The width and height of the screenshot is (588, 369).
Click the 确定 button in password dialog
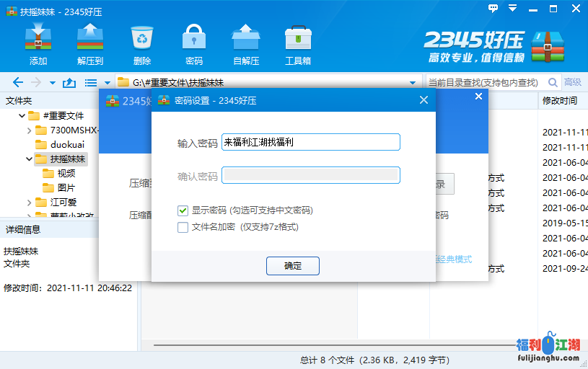pyautogui.click(x=293, y=265)
